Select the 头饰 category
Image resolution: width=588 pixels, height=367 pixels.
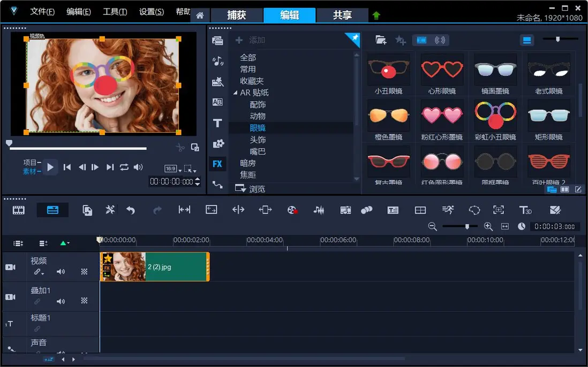tap(258, 140)
